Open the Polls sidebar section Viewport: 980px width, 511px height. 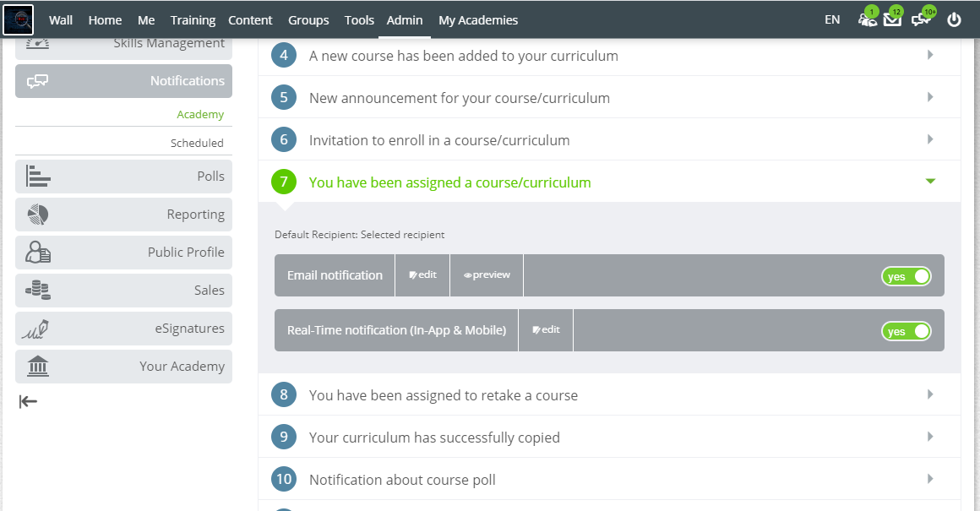point(123,177)
